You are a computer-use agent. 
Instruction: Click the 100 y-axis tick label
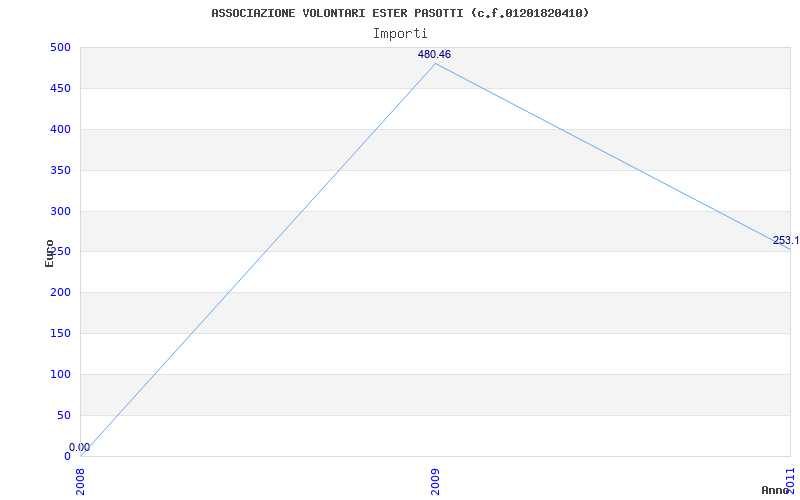pos(60,374)
